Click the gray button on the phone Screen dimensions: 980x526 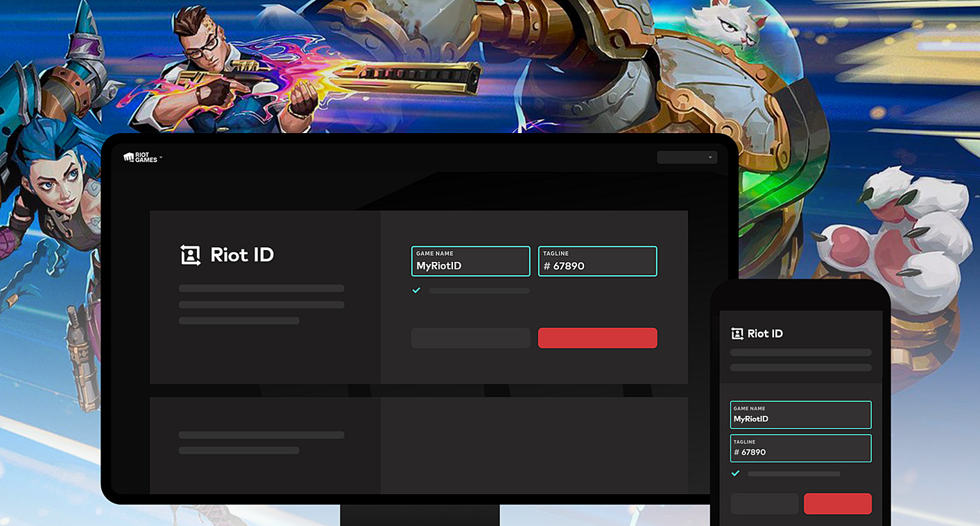[x=764, y=504]
